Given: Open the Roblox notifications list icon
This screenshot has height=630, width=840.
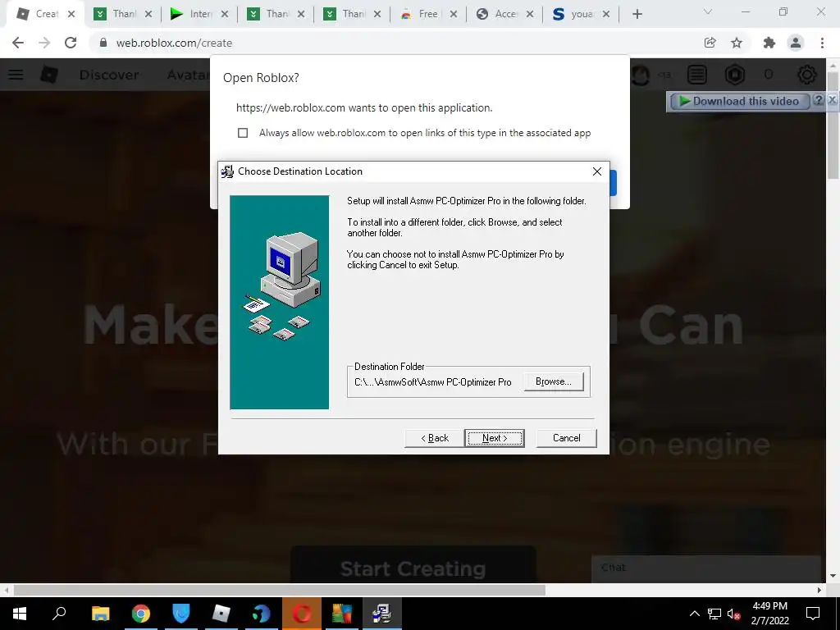Looking at the screenshot, I should 697,75.
